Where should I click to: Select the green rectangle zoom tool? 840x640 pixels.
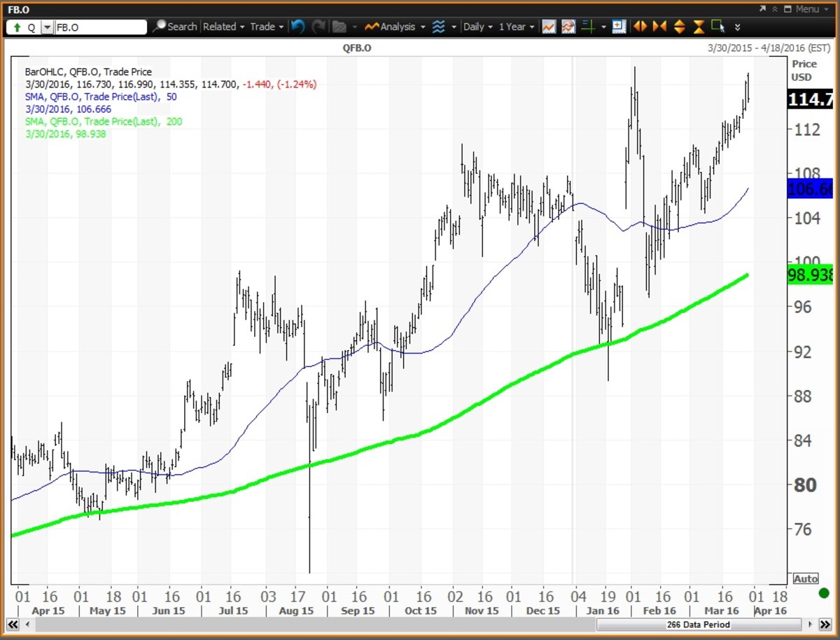pos(717,27)
